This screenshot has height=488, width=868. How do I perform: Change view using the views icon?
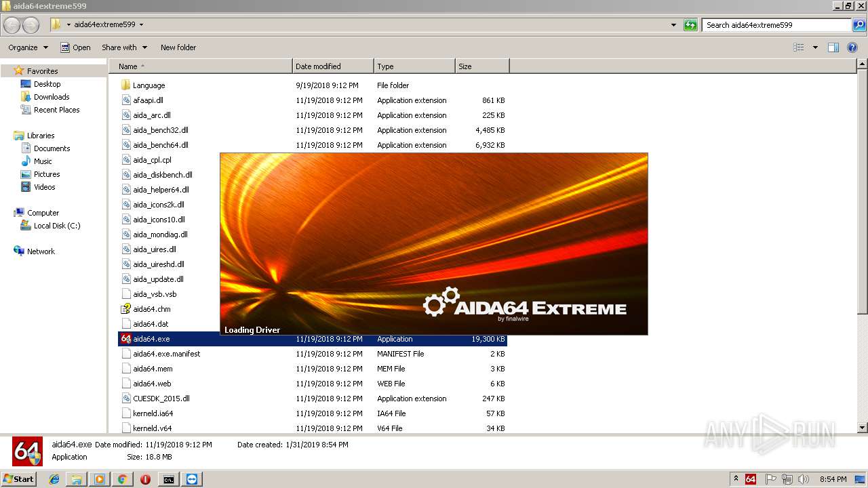tap(799, 47)
